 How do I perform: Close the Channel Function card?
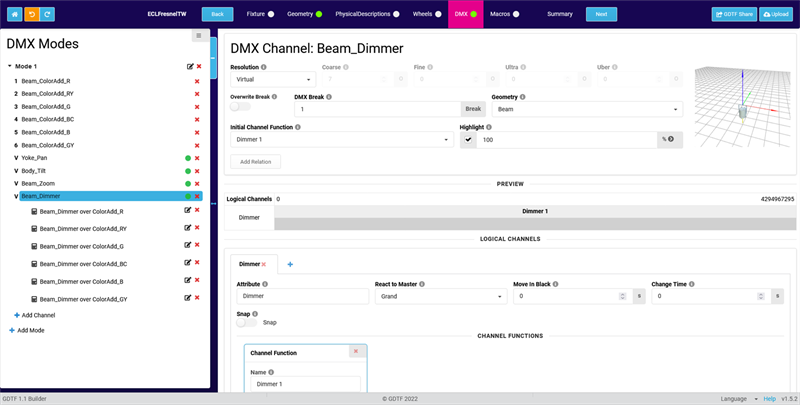(x=355, y=351)
